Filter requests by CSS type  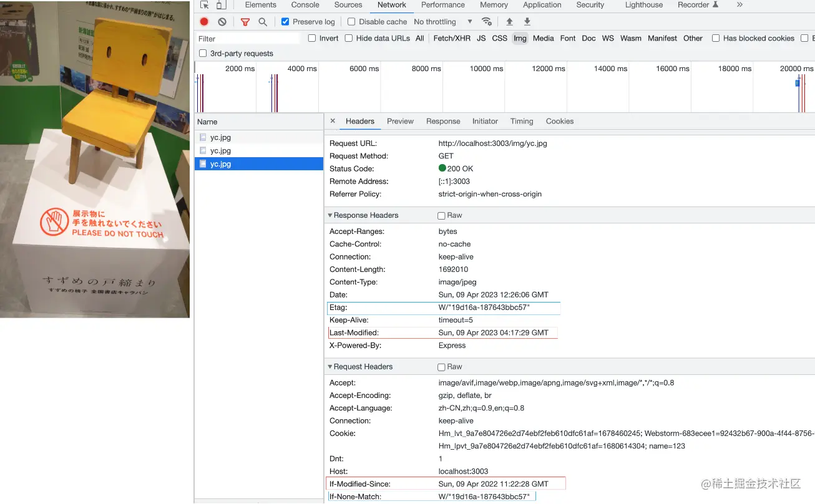[x=500, y=38]
